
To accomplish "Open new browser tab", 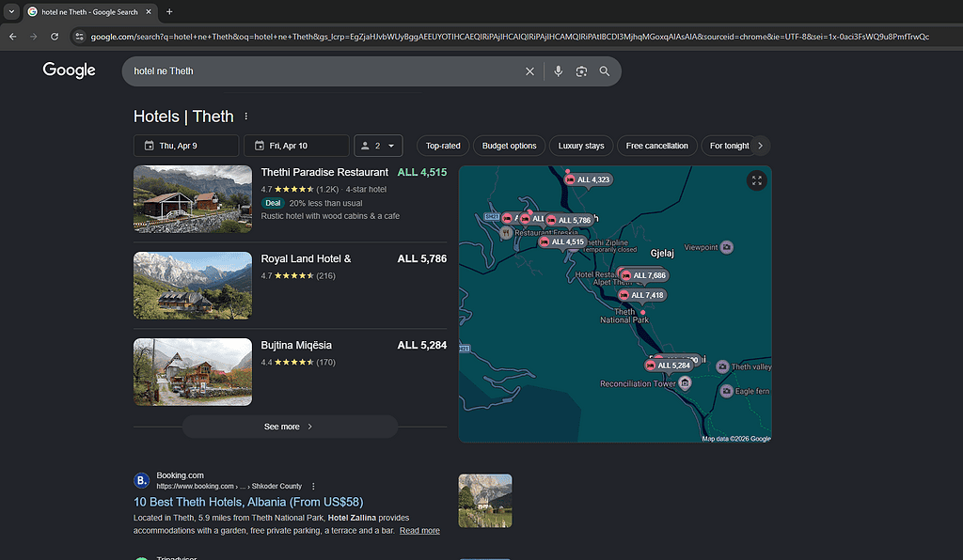I will (x=169, y=11).
